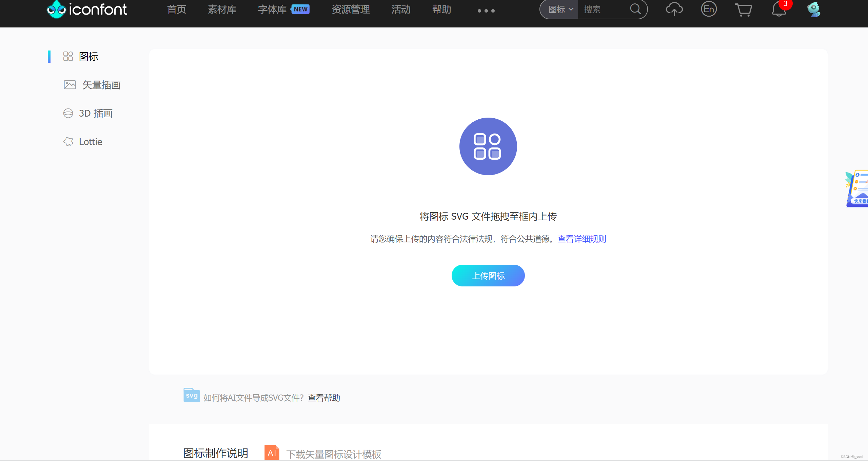Open 下载矢量图标设计模板 link
This screenshot has height=462, width=868.
[334, 454]
